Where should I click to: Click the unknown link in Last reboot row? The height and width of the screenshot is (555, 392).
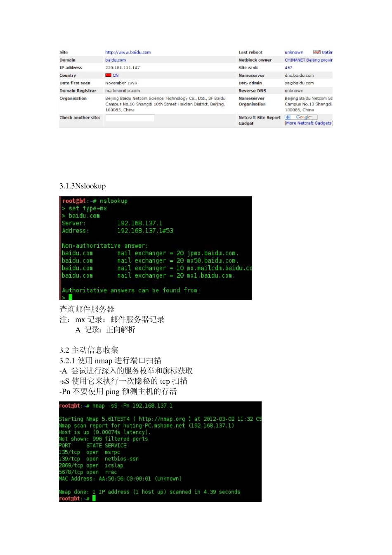click(294, 52)
